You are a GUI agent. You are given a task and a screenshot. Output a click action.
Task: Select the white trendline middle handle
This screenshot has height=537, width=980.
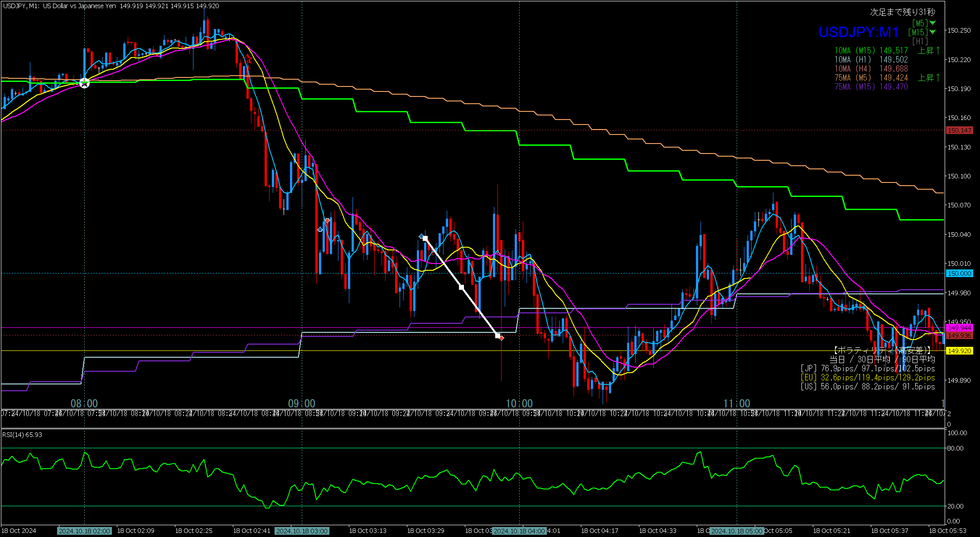click(x=461, y=287)
